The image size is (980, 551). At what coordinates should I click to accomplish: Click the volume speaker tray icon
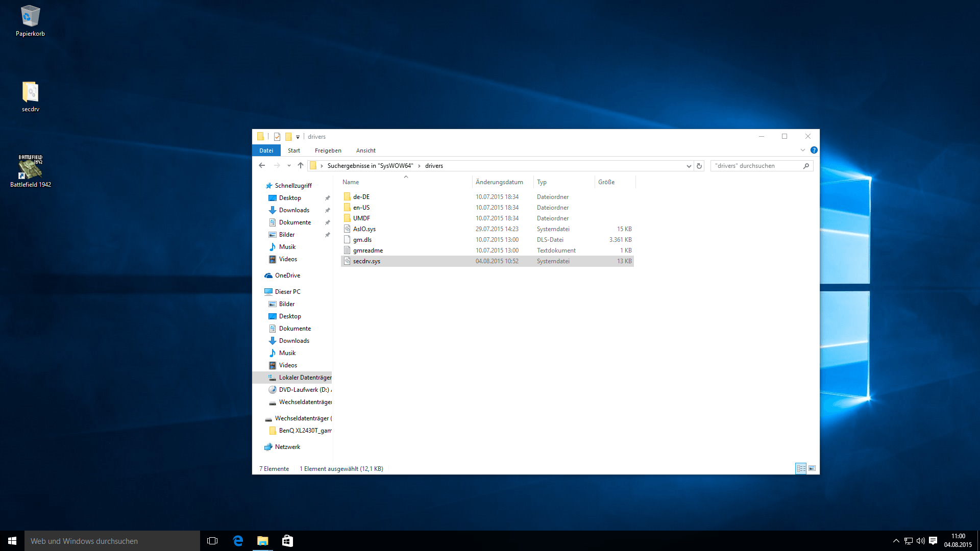pos(921,541)
